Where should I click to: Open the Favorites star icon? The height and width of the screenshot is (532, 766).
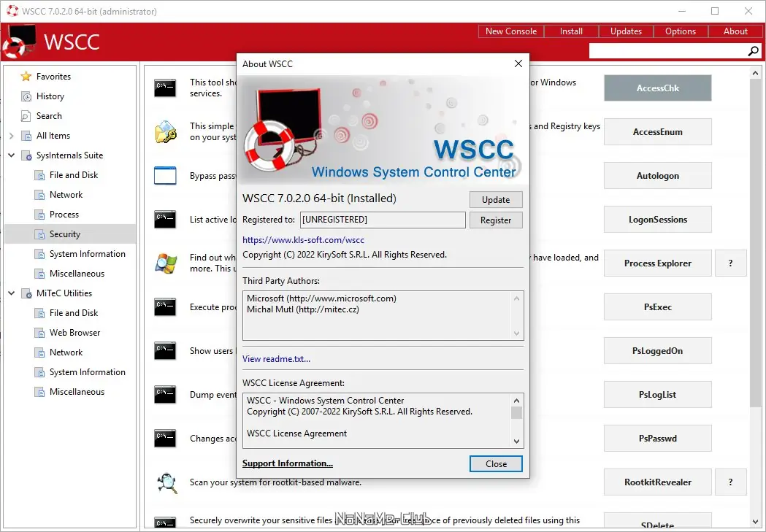[26, 77]
